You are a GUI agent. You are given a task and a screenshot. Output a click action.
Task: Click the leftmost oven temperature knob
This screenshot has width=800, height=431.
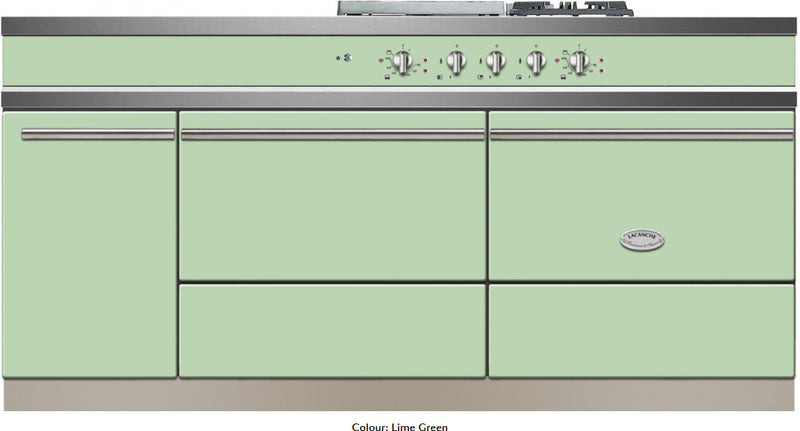point(403,62)
